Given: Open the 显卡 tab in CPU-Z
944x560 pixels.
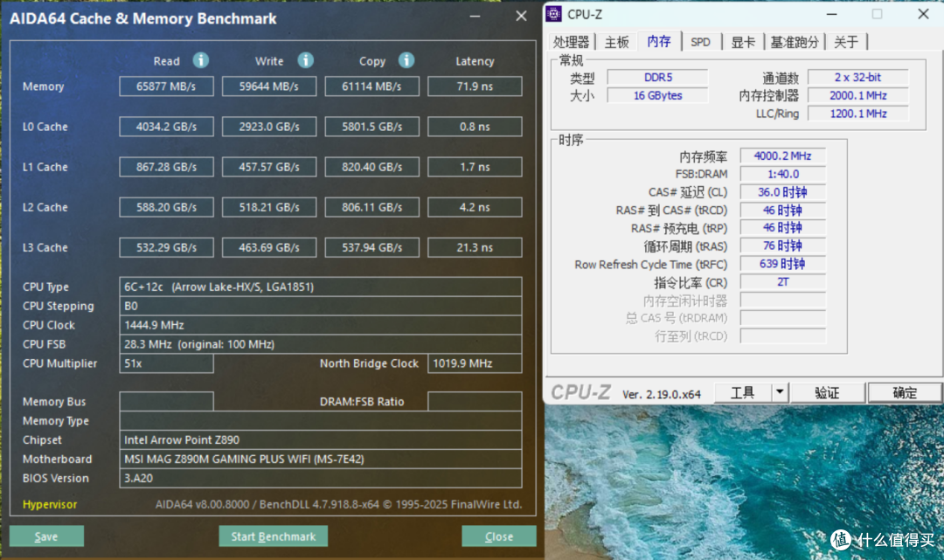Looking at the screenshot, I should [x=743, y=42].
